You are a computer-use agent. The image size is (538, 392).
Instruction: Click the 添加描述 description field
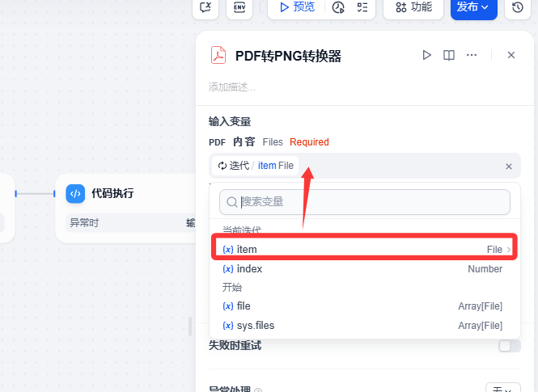(x=232, y=87)
